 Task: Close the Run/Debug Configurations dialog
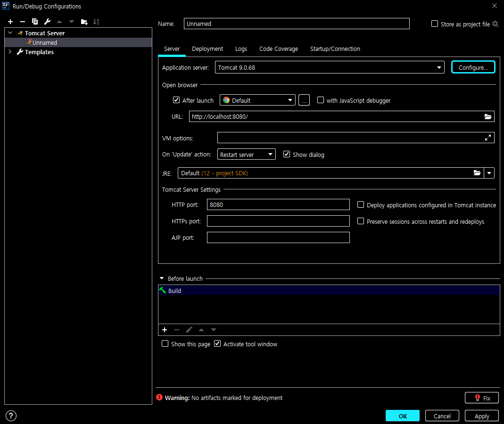coord(495,6)
